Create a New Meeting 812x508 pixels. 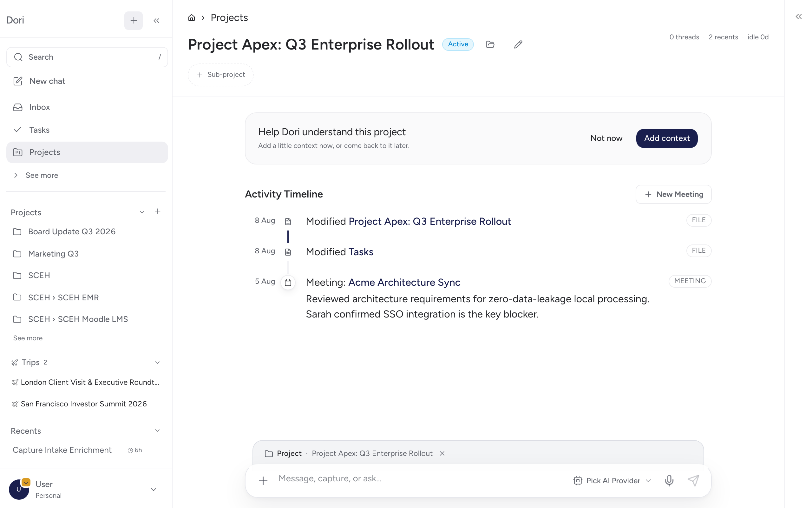(x=673, y=195)
